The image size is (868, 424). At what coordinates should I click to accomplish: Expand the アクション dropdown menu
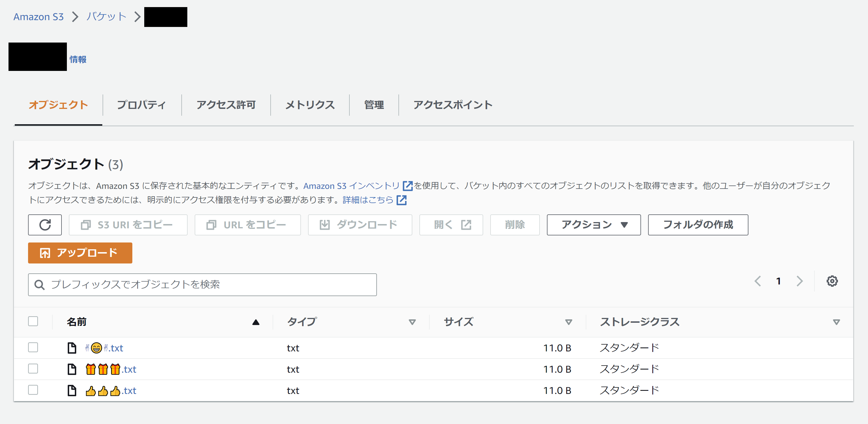593,225
